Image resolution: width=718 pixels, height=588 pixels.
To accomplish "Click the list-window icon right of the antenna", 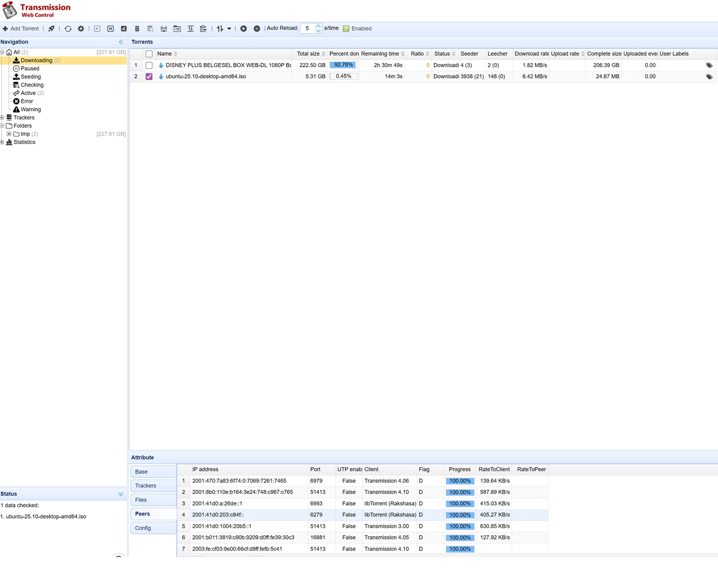I will pyautogui.click(x=177, y=29).
